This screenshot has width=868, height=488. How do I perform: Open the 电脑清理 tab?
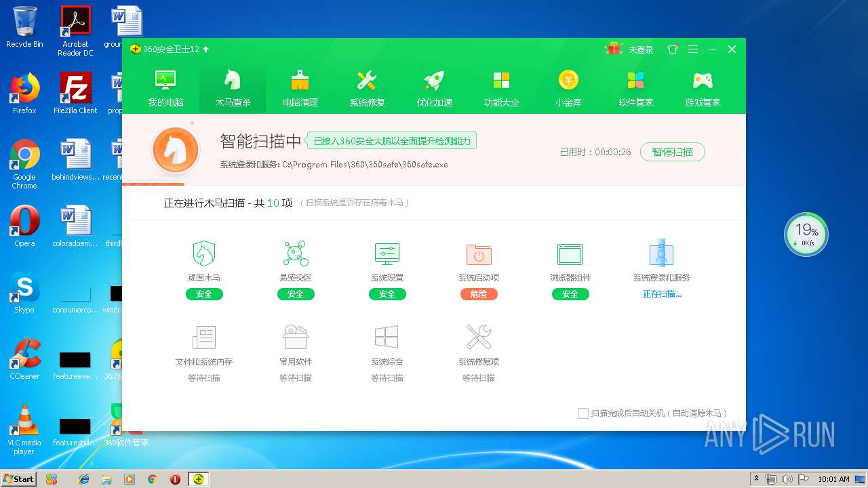pos(300,88)
